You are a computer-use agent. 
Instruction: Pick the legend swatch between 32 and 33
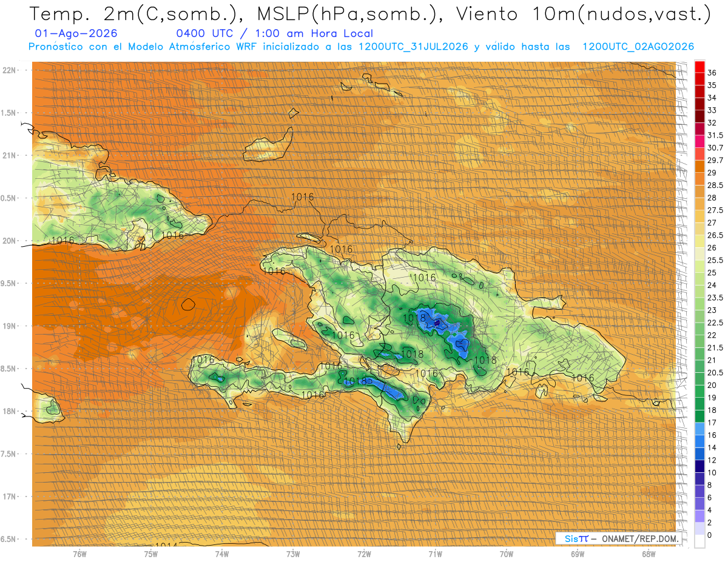(699, 116)
